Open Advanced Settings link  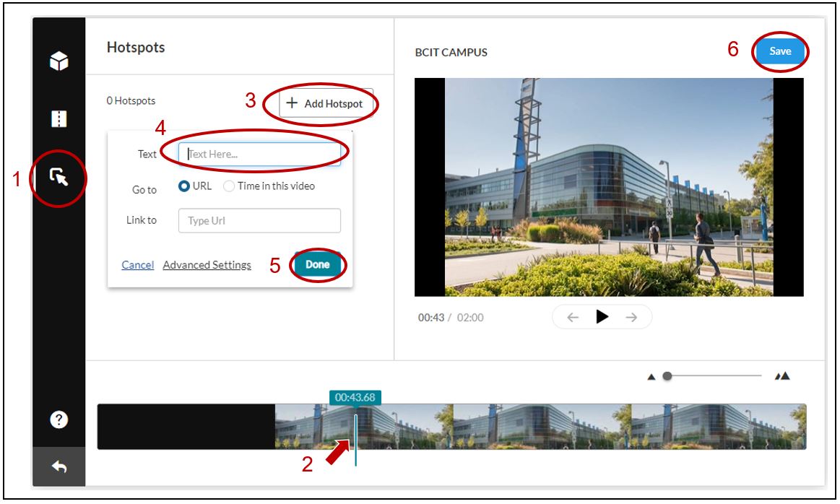pos(207,265)
